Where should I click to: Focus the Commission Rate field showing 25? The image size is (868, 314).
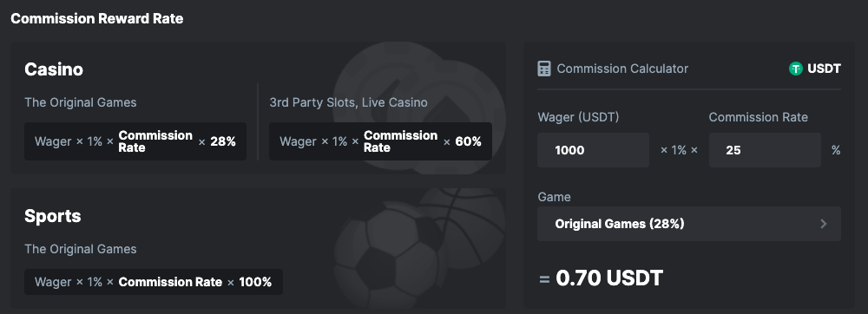(x=765, y=150)
